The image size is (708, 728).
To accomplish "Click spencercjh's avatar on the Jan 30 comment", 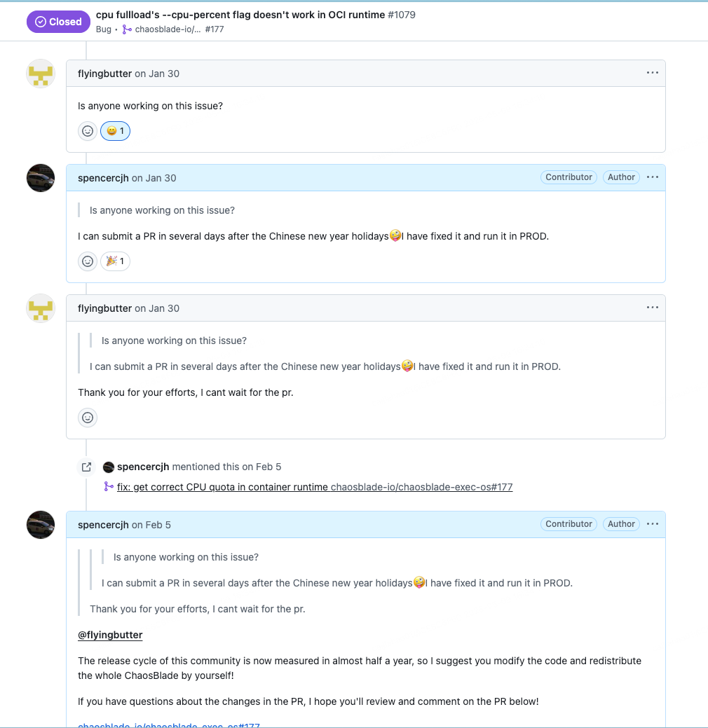I will tap(41, 178).
